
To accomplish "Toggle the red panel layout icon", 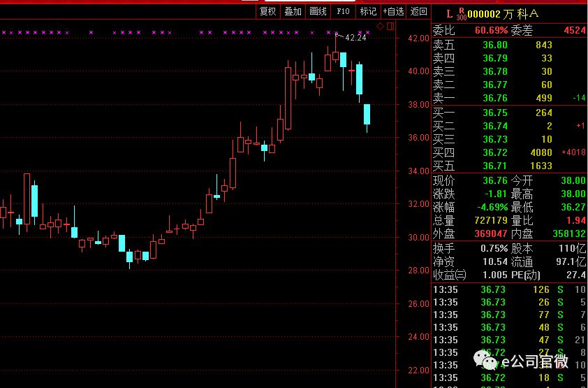I will click(x=390, y=26).
